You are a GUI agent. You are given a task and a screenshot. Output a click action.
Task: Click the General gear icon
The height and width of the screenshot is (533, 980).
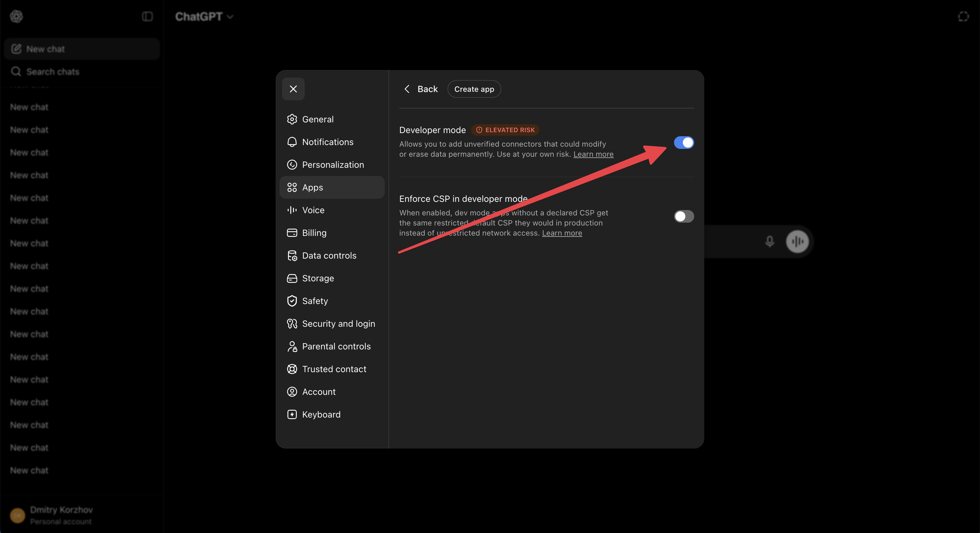pos(292,119)
